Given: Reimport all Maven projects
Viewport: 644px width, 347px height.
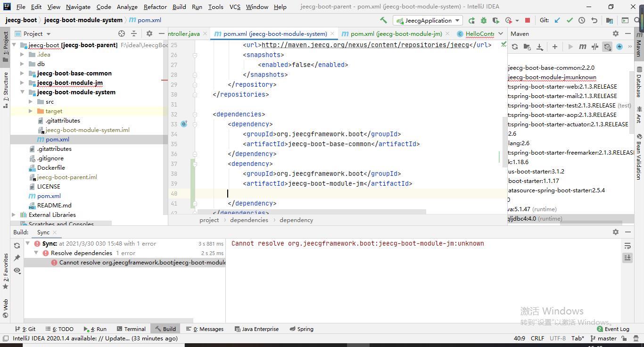Looking at the screenshot, I should pyautogui.click(x=515, y=47).
